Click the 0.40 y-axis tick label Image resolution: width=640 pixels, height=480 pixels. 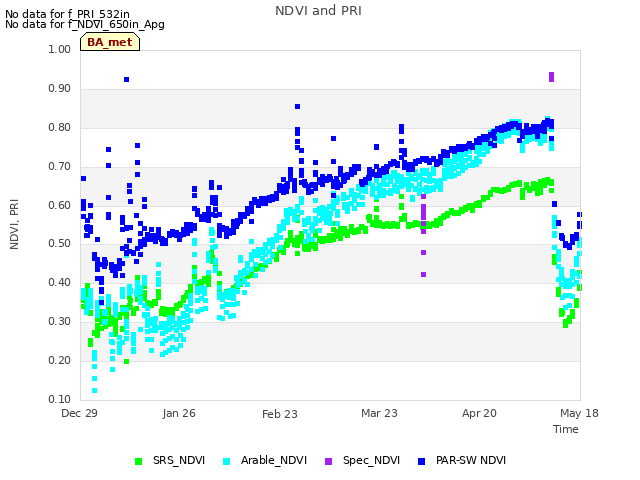point(60,282)
